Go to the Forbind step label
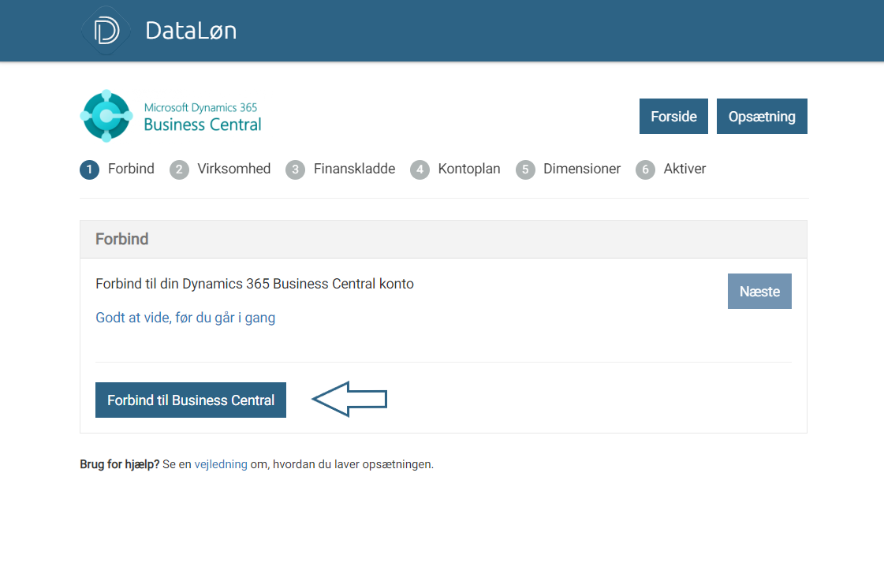The image size is (884, 588). click(132, 169)
